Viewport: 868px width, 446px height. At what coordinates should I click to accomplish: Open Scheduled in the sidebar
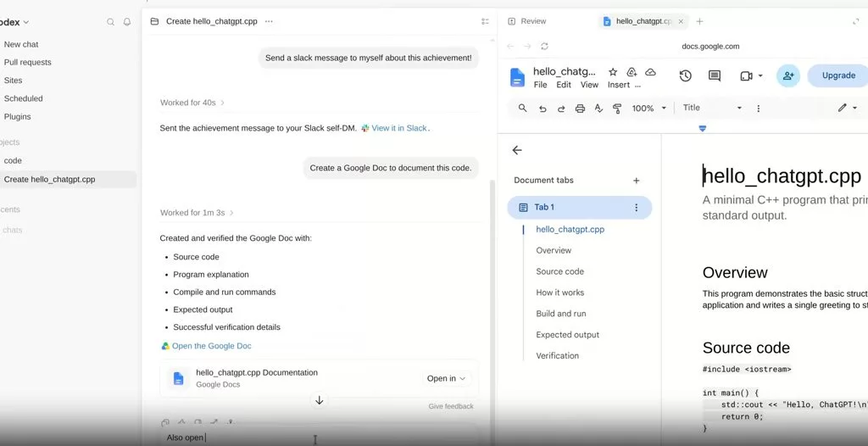point(23,98)
